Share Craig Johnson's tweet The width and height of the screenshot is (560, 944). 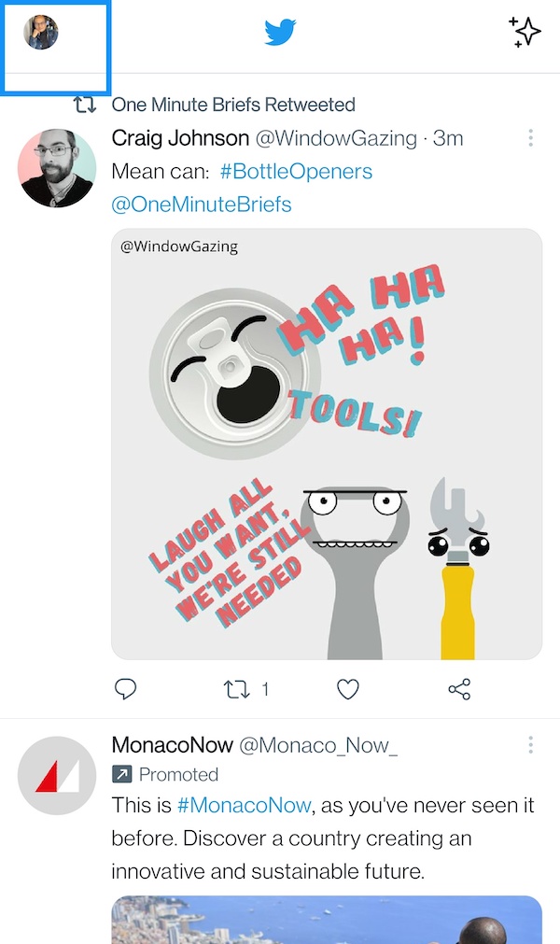459,689
